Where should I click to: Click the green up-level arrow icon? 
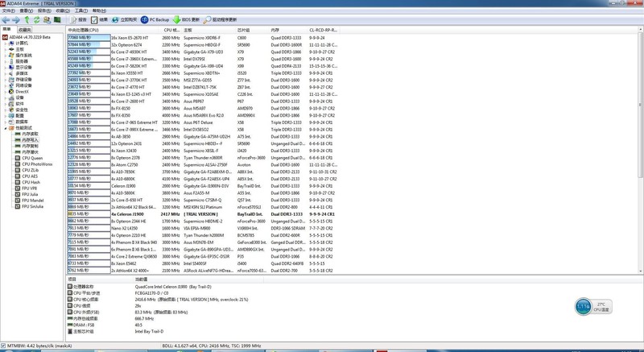27,19
